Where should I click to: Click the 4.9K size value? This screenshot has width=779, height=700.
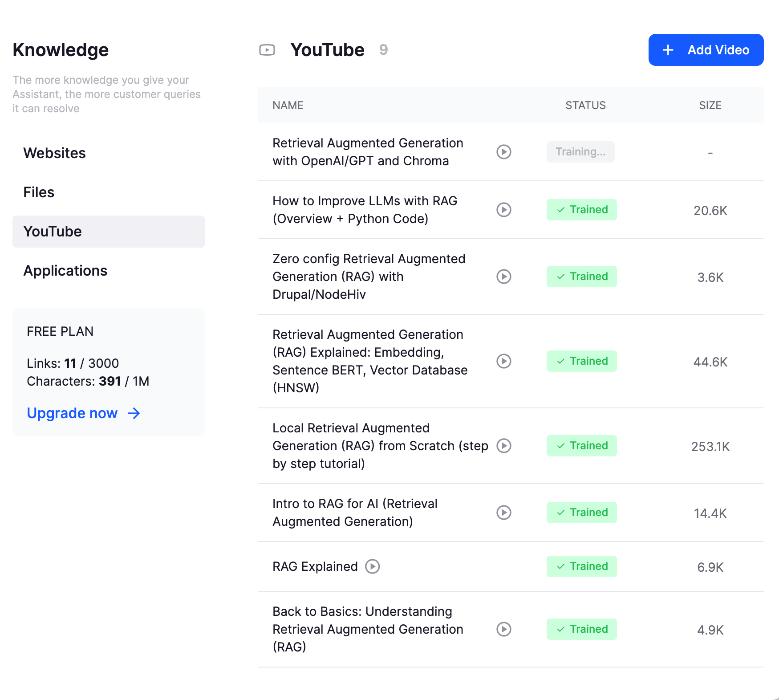pyautogui.click(x=710, y=630)
